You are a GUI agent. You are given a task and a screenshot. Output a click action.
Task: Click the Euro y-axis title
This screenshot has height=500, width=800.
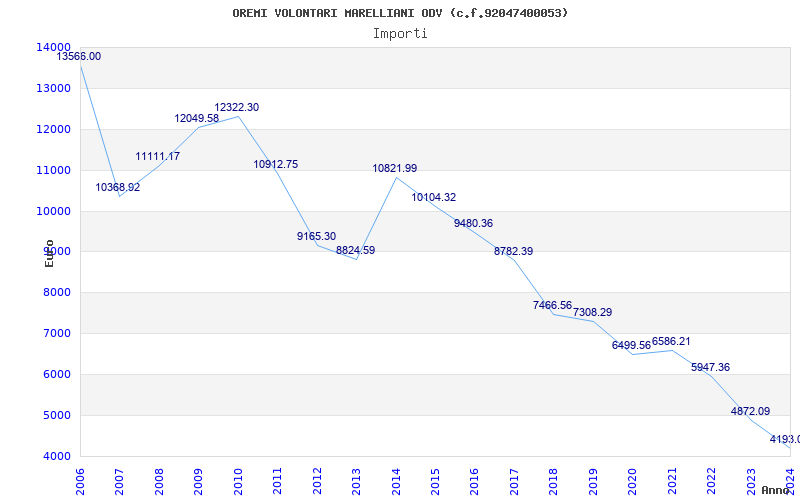(49, 254)
